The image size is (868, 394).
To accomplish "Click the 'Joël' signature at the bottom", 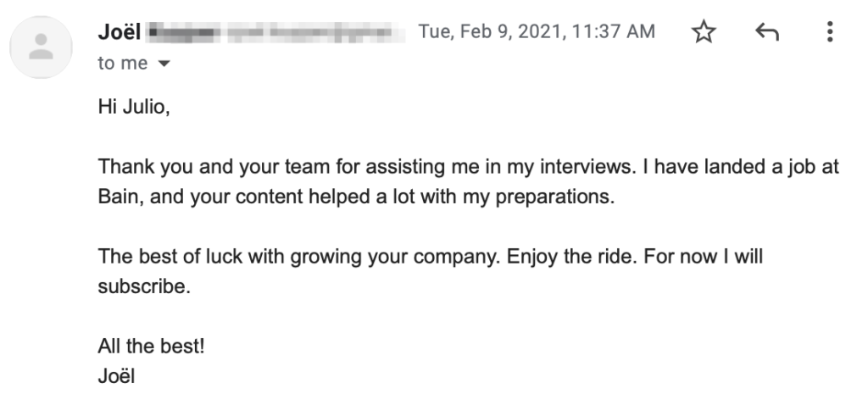I will 116,376.
